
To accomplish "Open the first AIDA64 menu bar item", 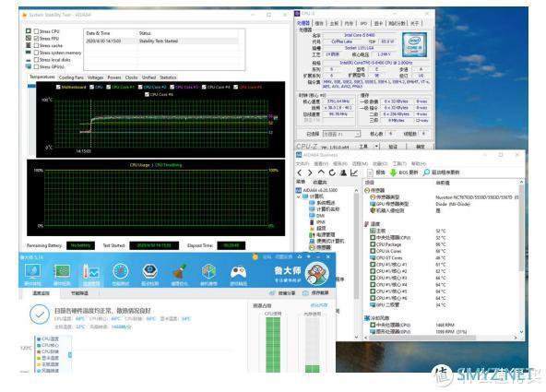I will point(303,163).
